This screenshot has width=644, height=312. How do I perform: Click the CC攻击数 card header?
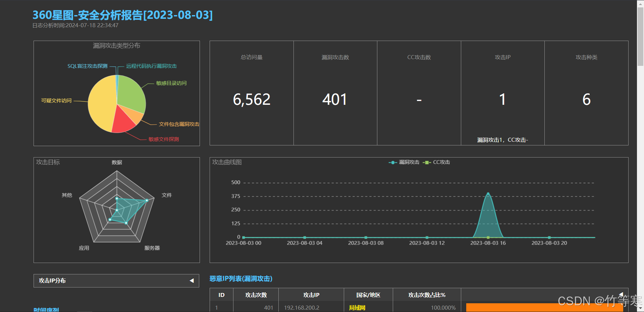click(x=419, y=57)
